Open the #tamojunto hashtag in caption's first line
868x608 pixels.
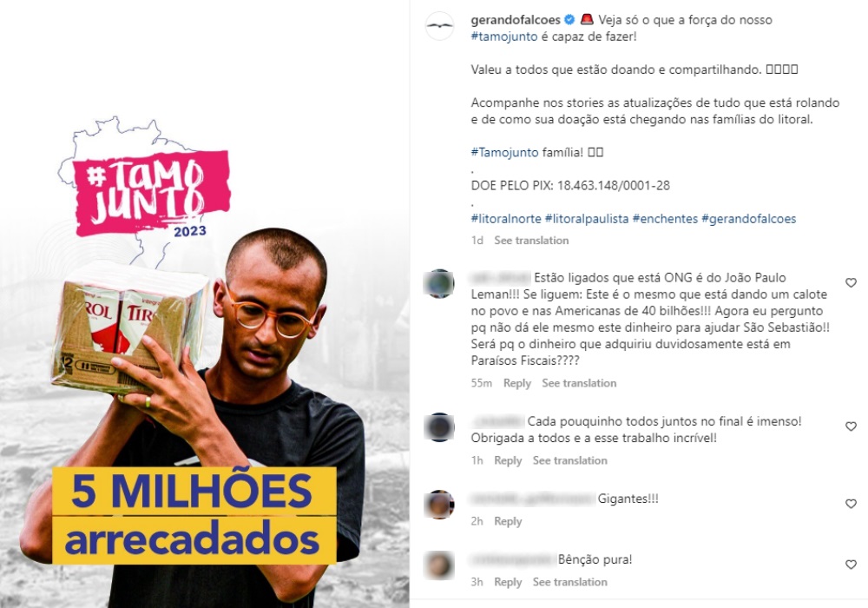(504, 36)
